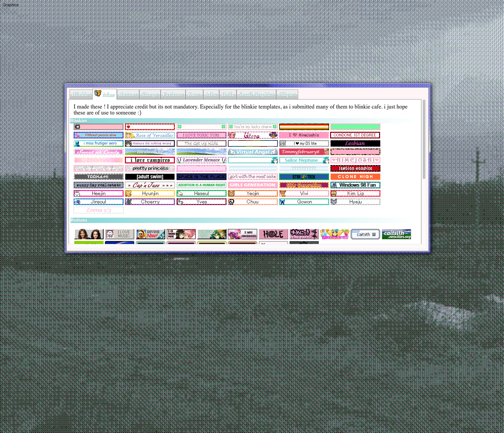Click the Windows XP blinkie
This screenshot has width=504, height=433.
tap(150, 152)
